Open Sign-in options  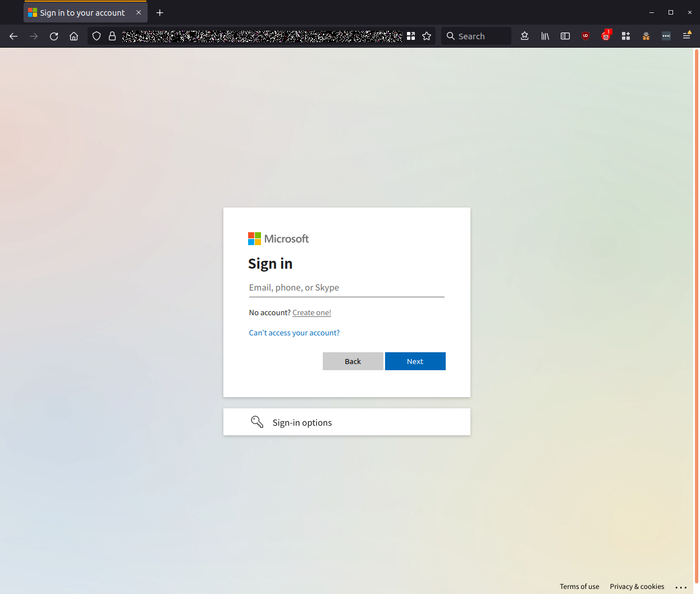click(301, 422)
